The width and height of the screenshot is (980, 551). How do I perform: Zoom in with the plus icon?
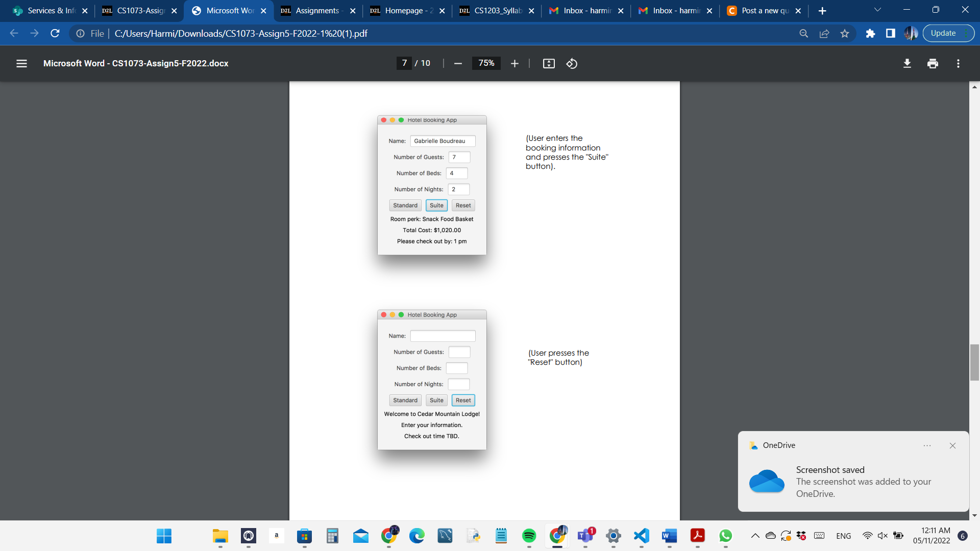point(514,63)
